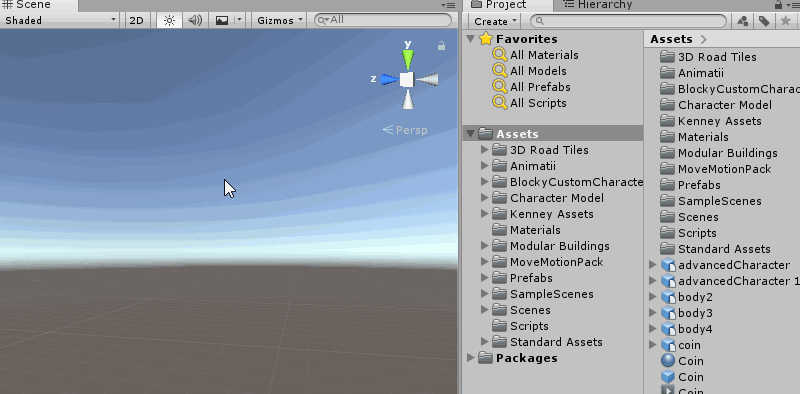Click search by label tag icon
Screen dimensions: 800x394
(x=764, y=21)
